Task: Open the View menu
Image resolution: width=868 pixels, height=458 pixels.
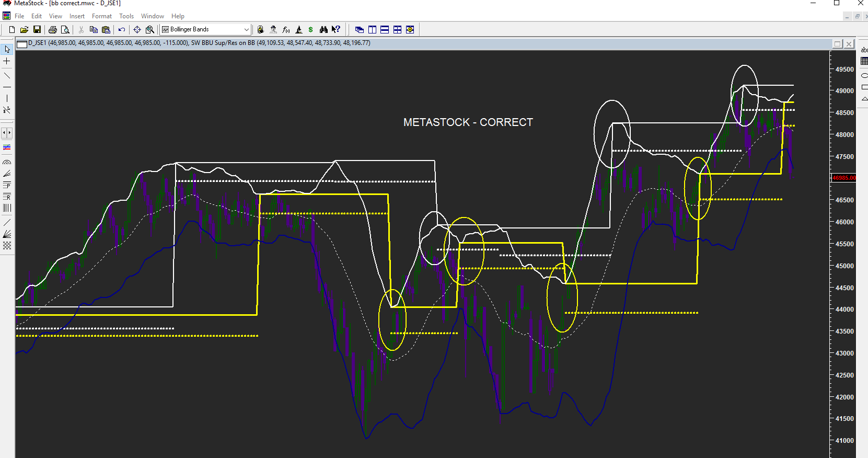Action: [x=55, y=16]
